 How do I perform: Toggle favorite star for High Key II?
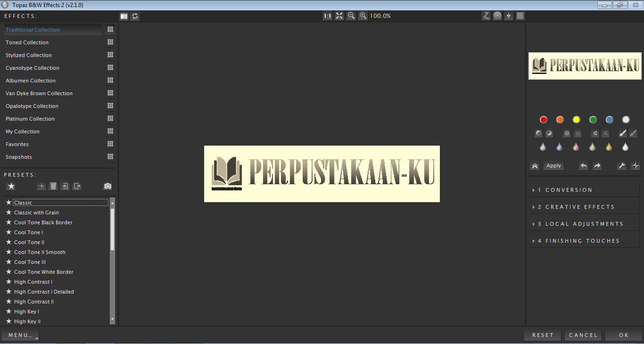[8, 321]
